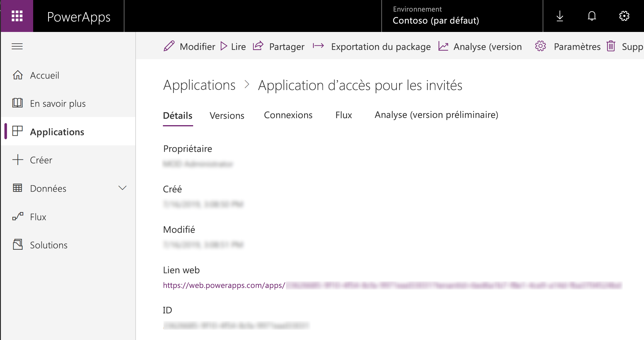
Task: Click the Exportation du package icon
Action: click(319, 46)
